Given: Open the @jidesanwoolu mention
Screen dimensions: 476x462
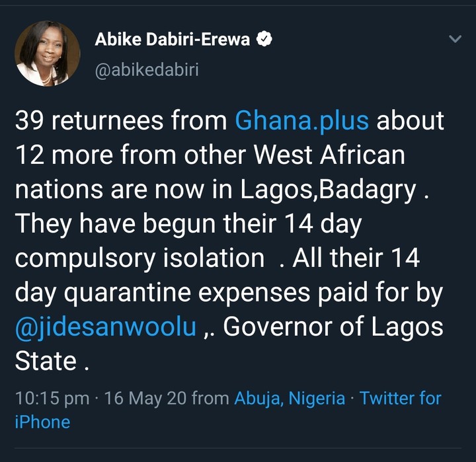Looking at the screenshot, I should click(x=105, y=327).
